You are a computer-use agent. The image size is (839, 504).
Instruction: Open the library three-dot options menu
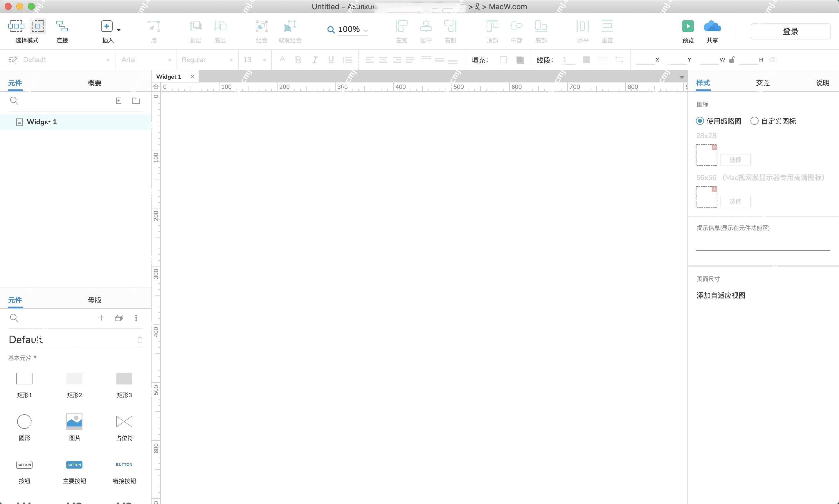coord(136,318)
